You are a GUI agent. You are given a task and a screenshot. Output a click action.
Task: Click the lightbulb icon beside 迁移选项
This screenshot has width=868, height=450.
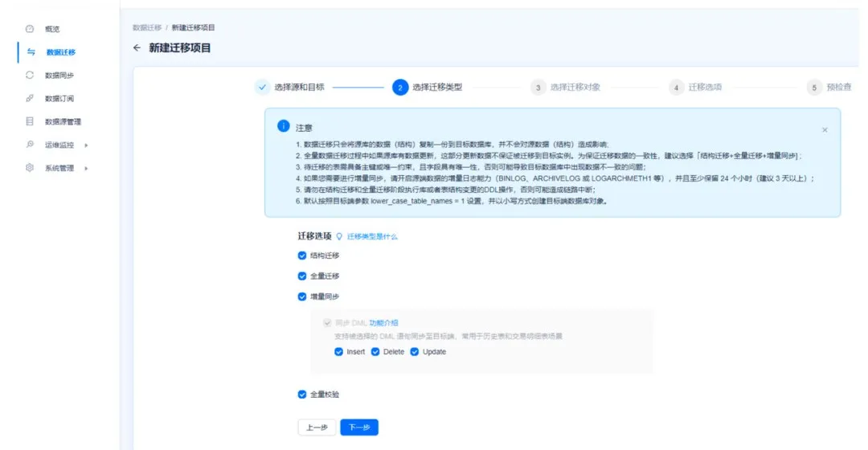tap(339, 237)
